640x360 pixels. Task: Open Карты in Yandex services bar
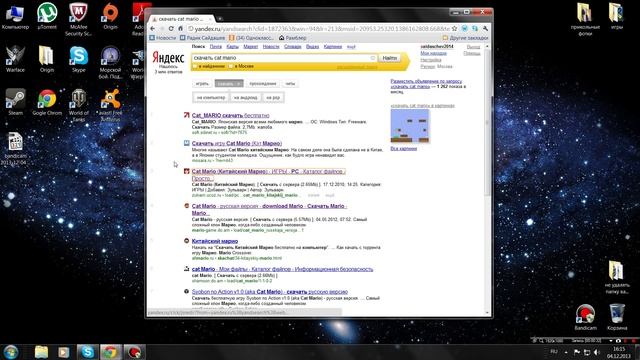click(233, 47)
